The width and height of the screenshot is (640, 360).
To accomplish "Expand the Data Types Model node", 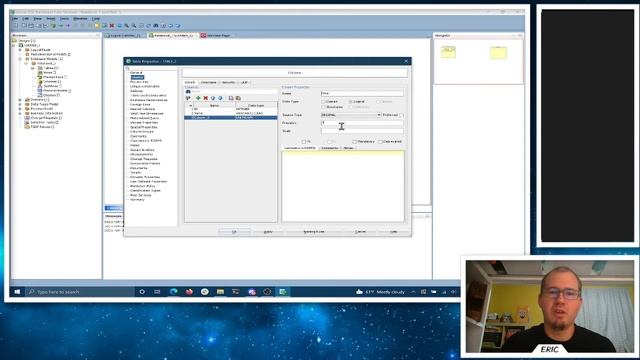I will (x=20, y=104).
